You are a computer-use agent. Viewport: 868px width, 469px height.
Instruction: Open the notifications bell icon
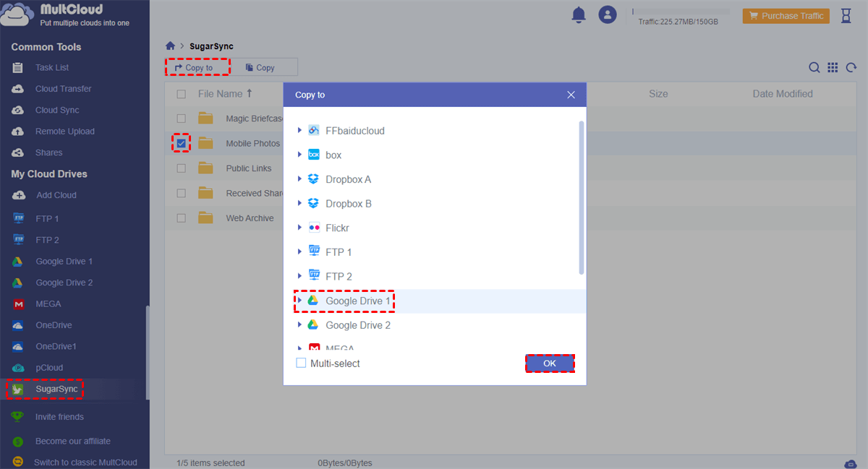click(578, 14)
